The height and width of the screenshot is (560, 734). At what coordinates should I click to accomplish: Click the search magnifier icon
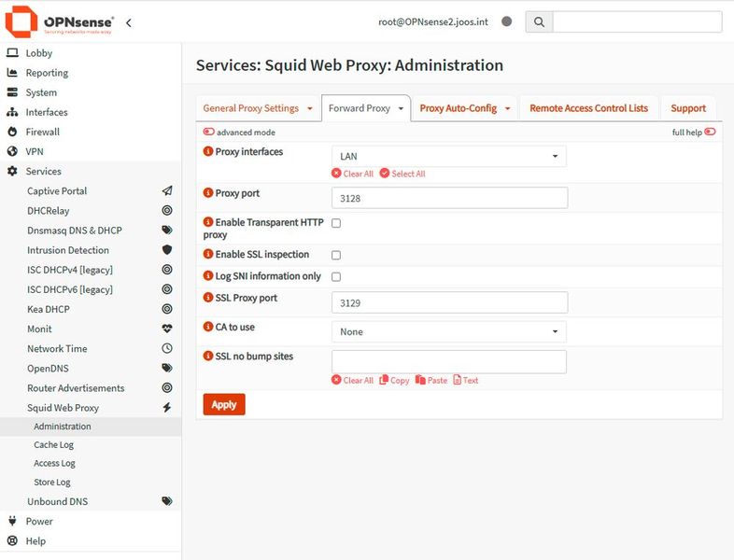539,22
